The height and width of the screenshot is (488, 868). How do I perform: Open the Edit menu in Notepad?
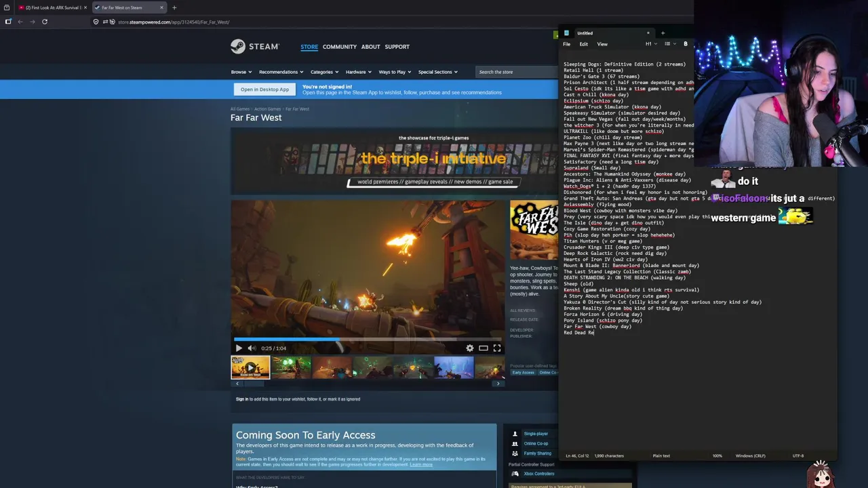click(x=584, y=44)
